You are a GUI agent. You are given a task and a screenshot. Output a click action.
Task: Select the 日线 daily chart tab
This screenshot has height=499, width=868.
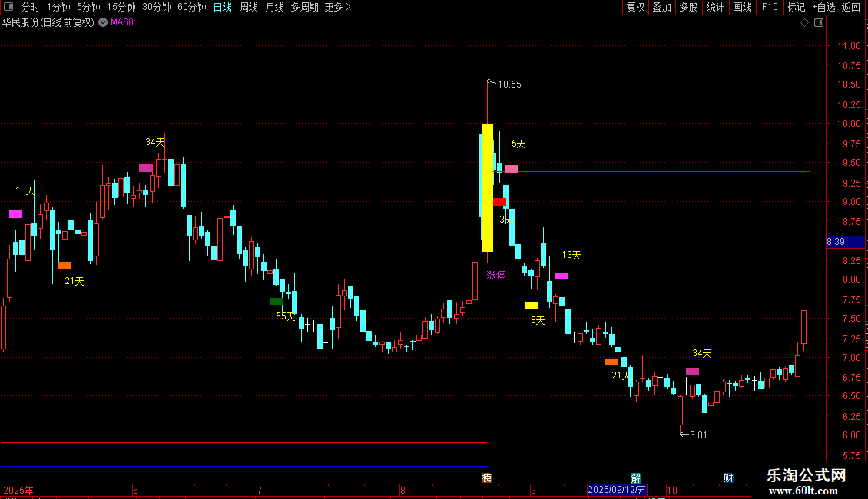click(223, 7)
